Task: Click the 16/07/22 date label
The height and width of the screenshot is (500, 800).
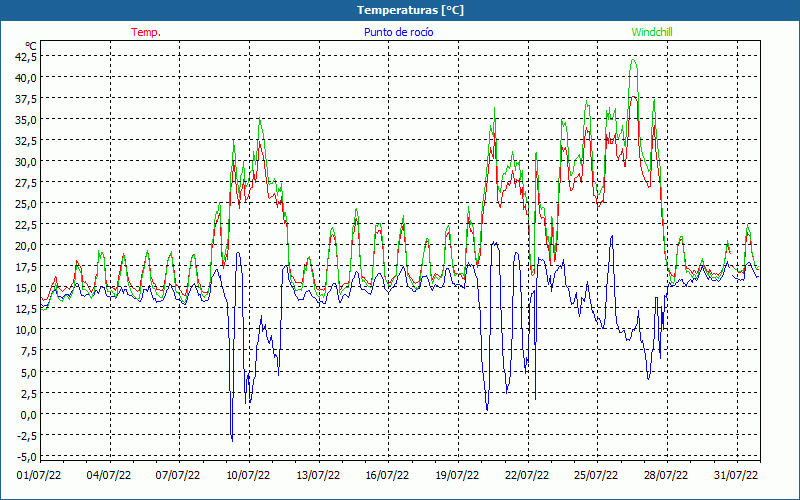Action: [x=387, y=475]
